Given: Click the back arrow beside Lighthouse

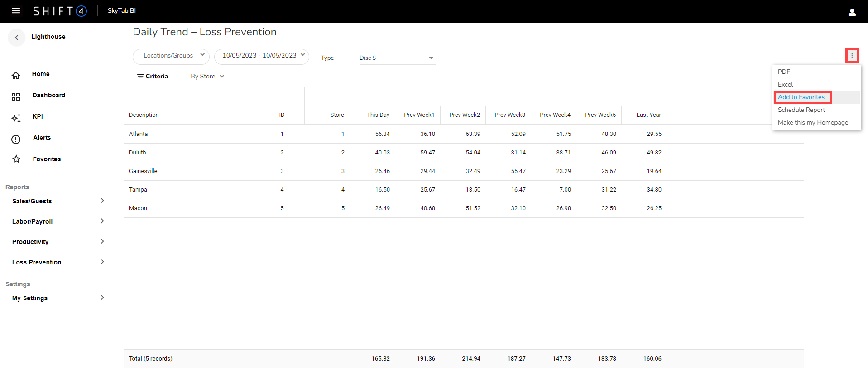Looking at the screenshot, I should pyautogui.click(x=17, y=38).
